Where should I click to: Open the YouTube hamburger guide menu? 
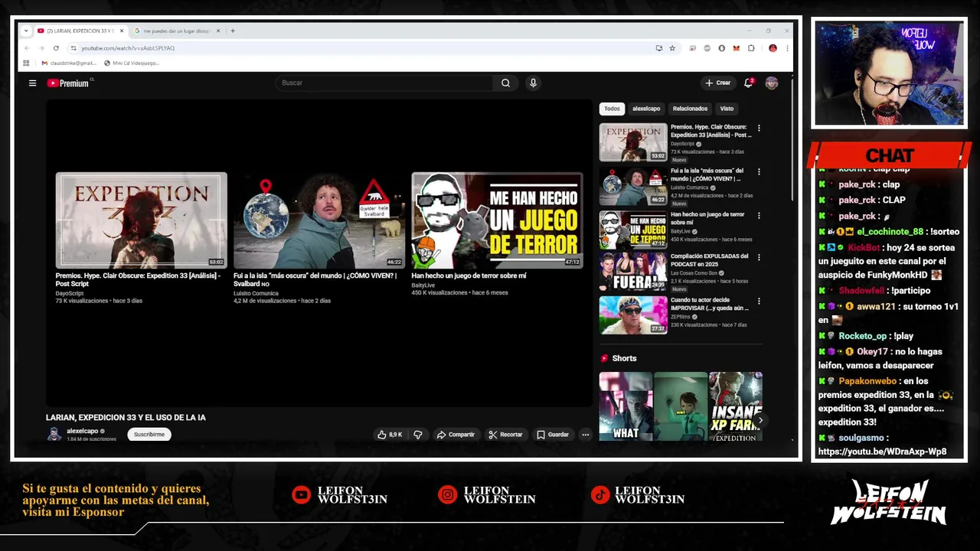pyautogui.click(x=32, y=83)
